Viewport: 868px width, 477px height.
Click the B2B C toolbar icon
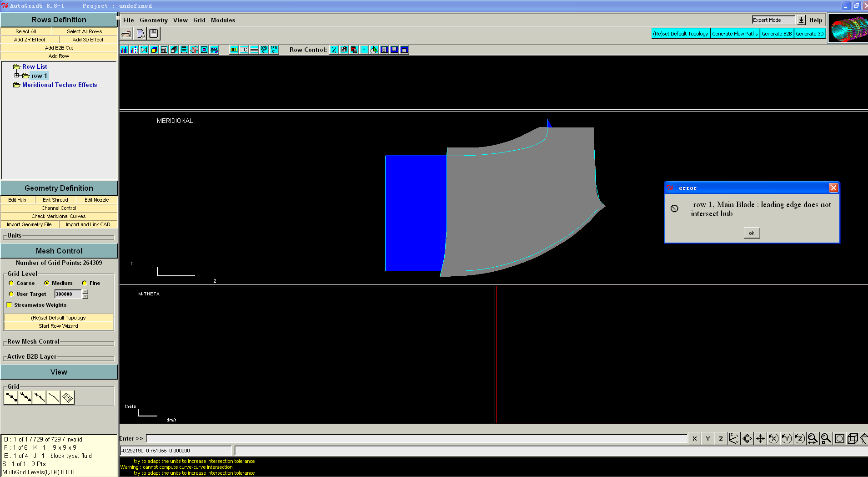264,50
